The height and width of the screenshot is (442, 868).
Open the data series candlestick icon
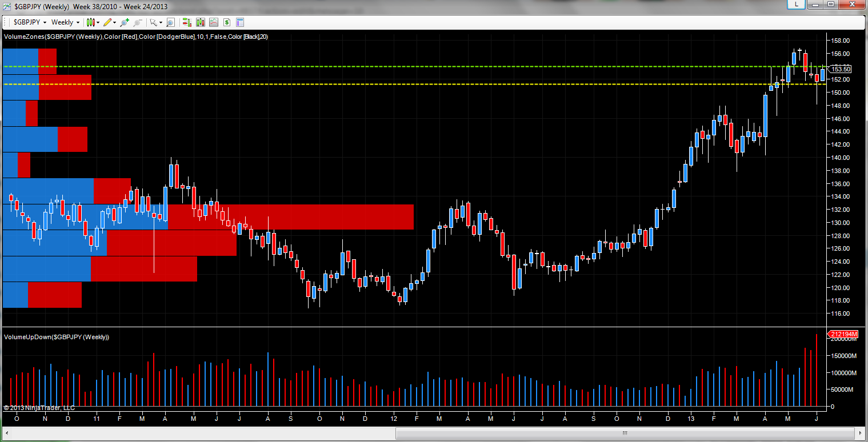[x=200, y=22]
